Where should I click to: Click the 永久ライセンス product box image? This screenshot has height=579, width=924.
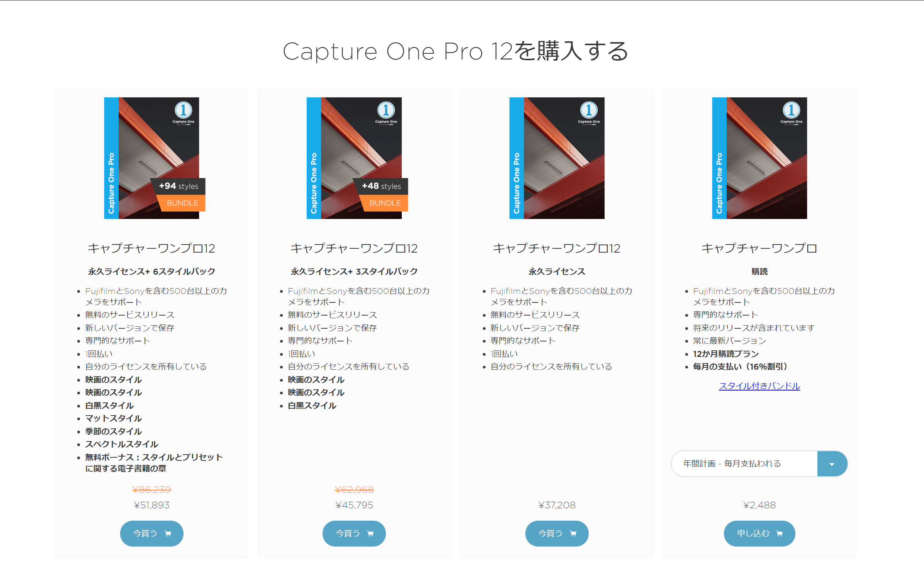[x=557, y=158]
